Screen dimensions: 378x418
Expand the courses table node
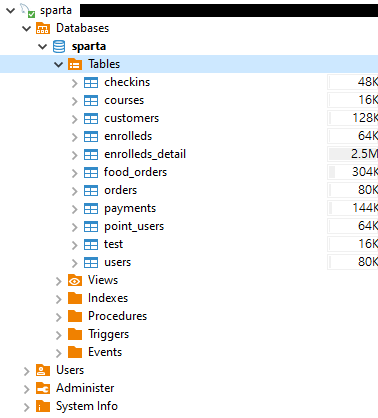(x=75, y=101)
